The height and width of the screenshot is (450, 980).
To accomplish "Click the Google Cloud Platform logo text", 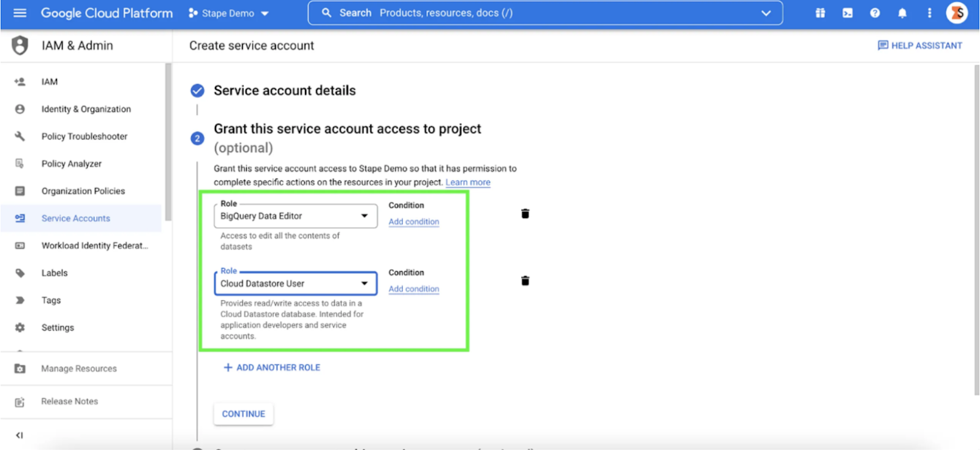I will 107,13.
